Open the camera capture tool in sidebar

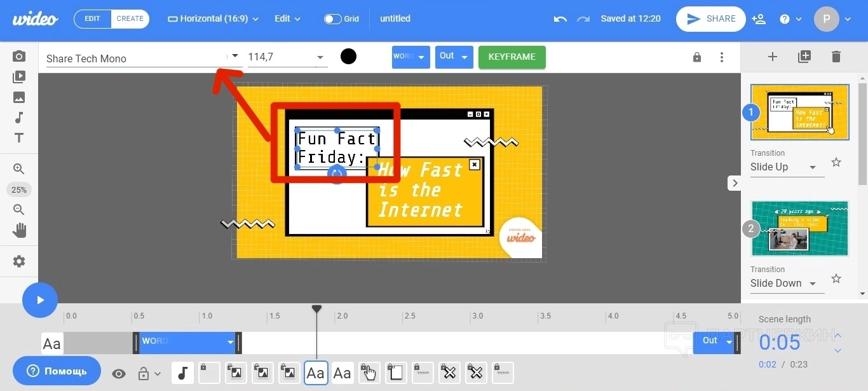tap(19, 57)
